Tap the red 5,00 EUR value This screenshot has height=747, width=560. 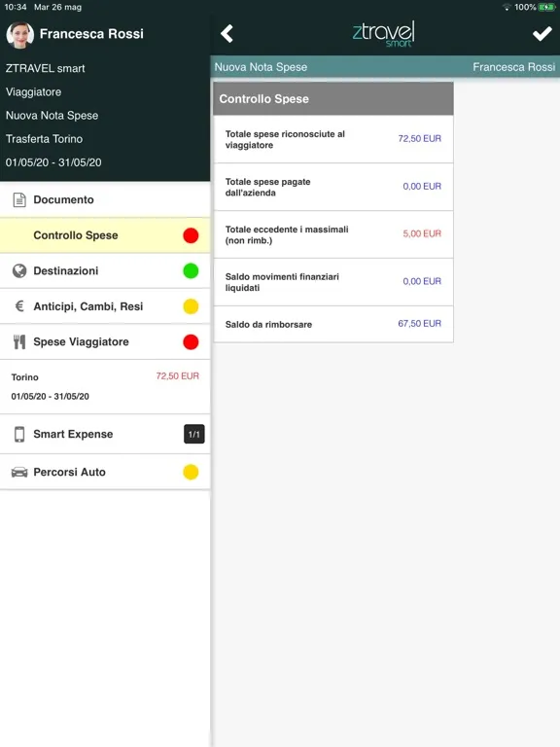[422, 233]
